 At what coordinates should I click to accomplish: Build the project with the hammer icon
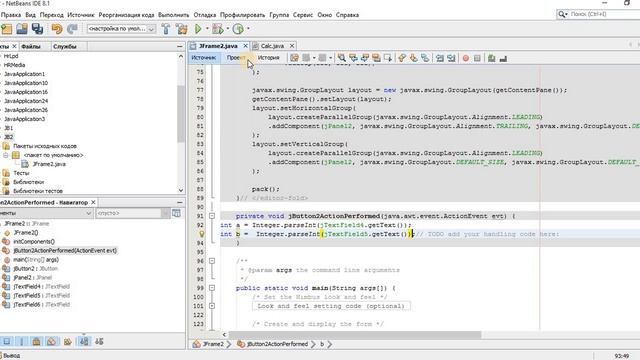pyautogui.click(x=166, y=29)
